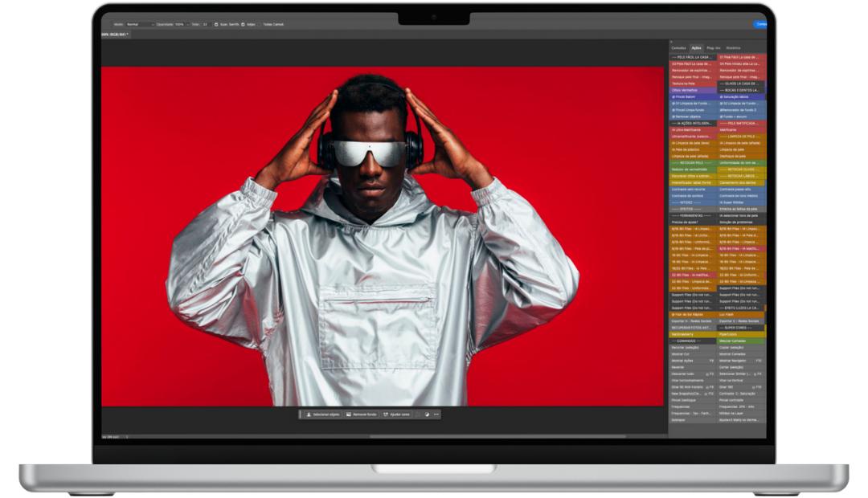Toggle the Suav. Serrilh. checkbox

click(216, 24)
